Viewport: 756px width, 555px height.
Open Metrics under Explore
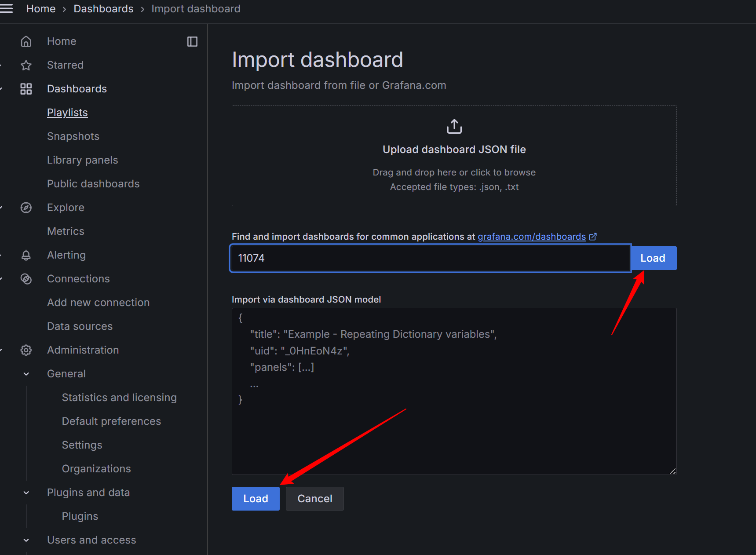[66, 231]
